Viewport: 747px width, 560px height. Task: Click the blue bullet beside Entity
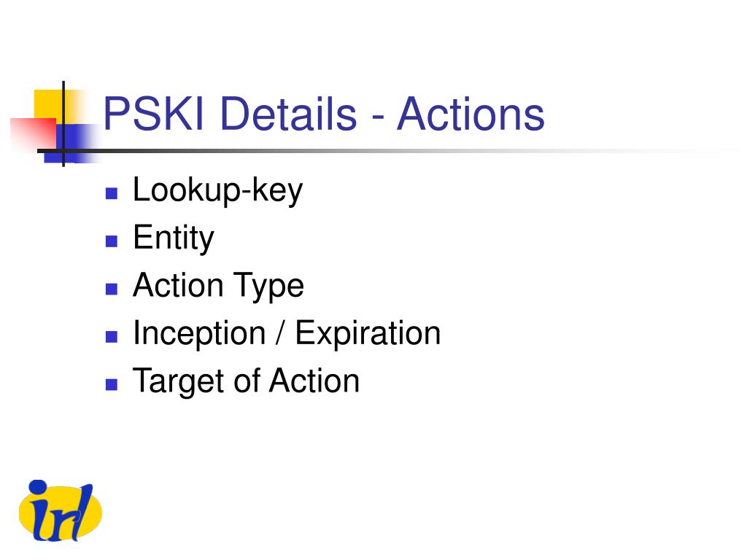coord(112,241)
